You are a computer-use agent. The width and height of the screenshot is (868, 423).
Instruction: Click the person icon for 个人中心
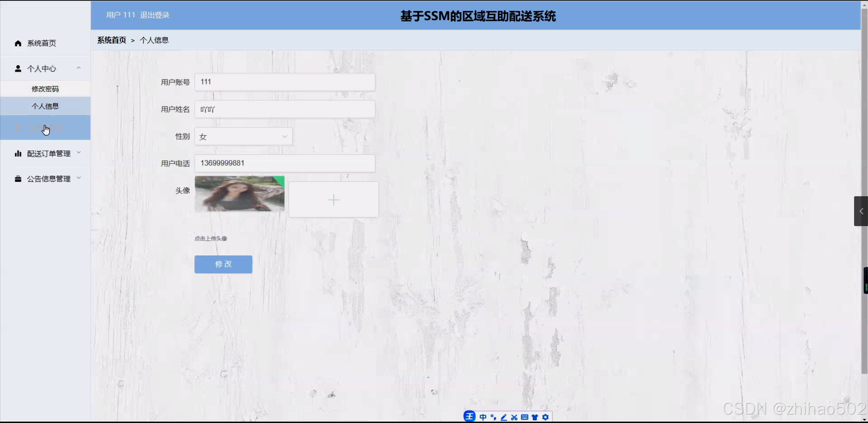(18, 68)
